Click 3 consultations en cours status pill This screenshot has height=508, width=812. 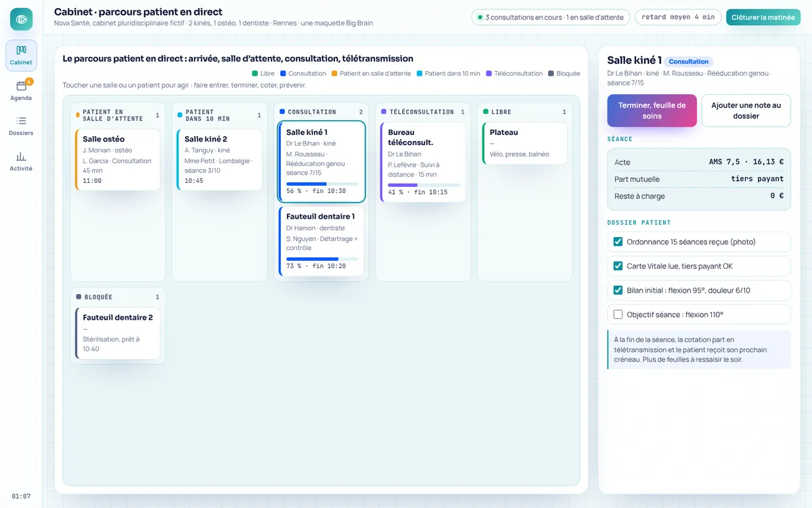pyautogui.click(x=550, y=18)
